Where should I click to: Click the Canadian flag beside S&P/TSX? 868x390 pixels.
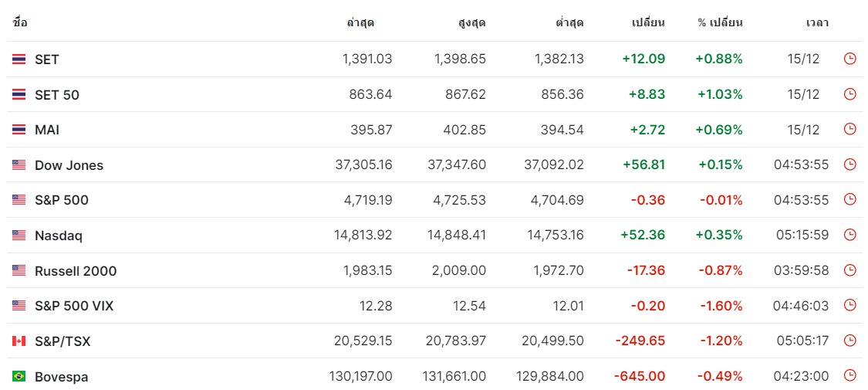pos(19,341)
